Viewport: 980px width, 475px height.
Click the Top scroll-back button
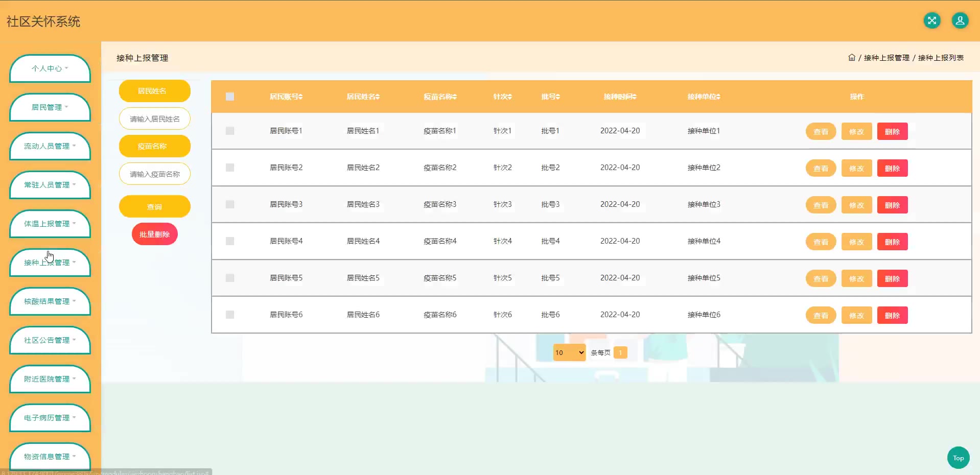click(x=958, y=458)
